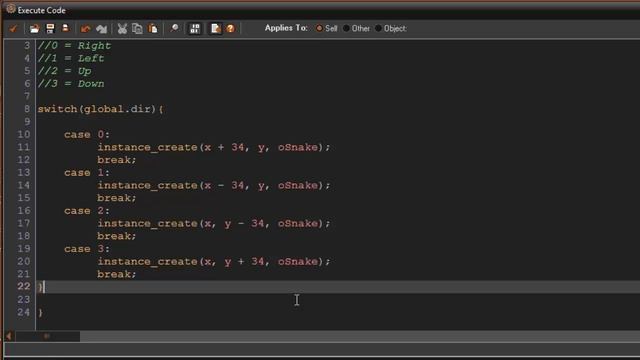Click the Execute Code window icon

(x=11, y=9)
